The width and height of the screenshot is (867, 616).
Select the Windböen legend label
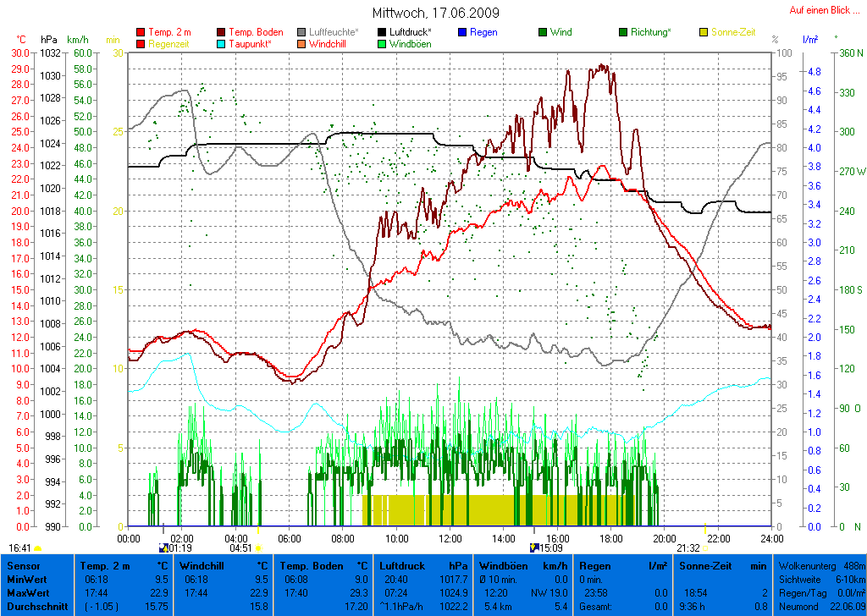(410, 44)
